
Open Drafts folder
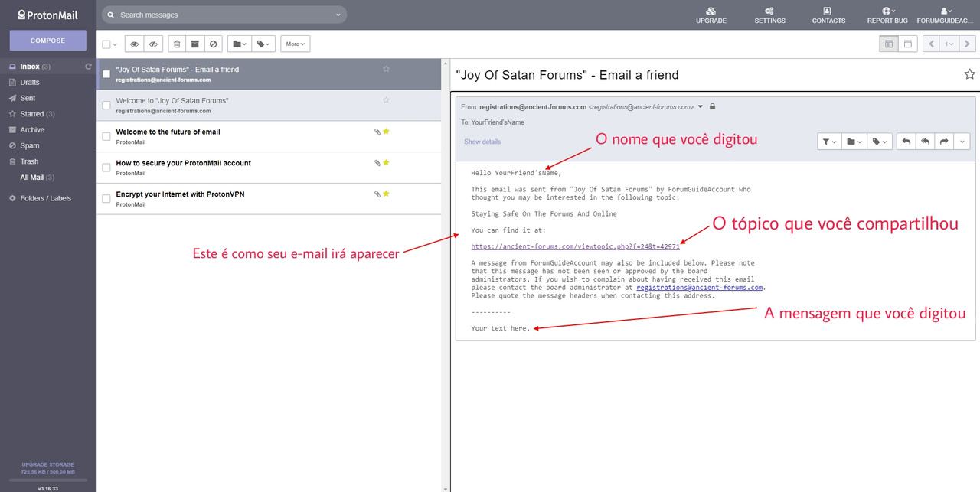[x=30, y=83]
